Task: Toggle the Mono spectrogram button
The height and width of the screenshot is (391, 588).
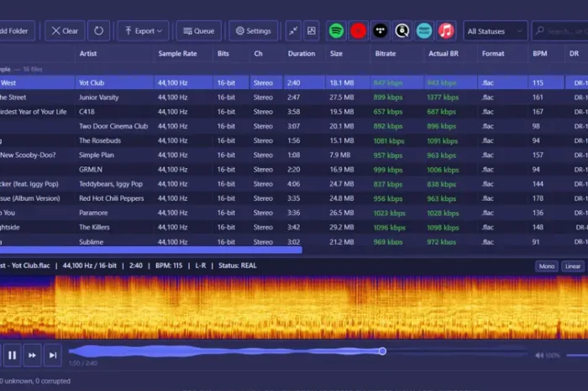Action: 547,266
